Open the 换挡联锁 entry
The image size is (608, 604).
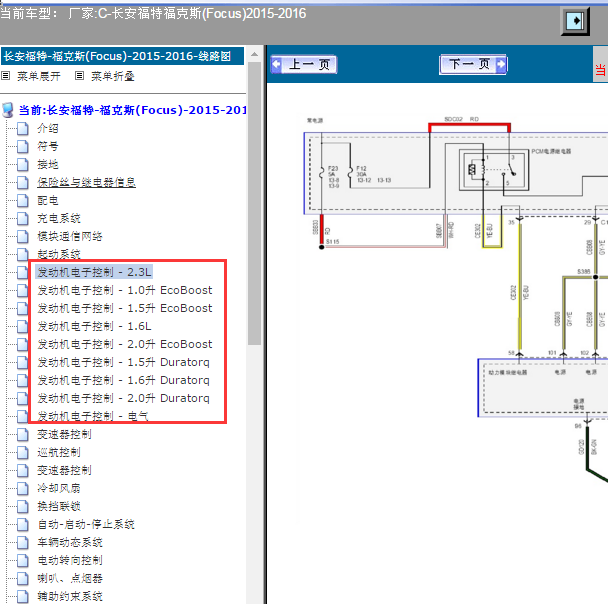[x=59, y=506]
